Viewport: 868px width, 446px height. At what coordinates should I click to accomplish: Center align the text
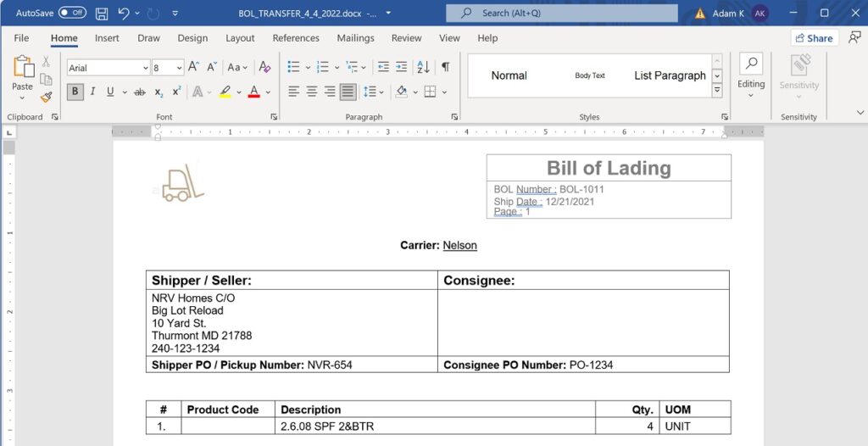(311, 92)
